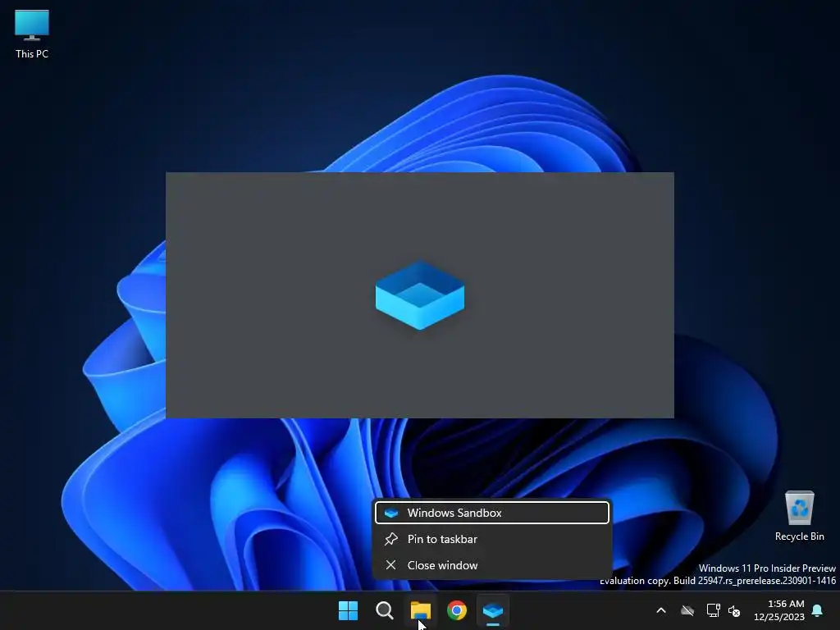Launch File Explorer from the taskbar
This screenshot has width=840, height=630.
tap(421, 610)
